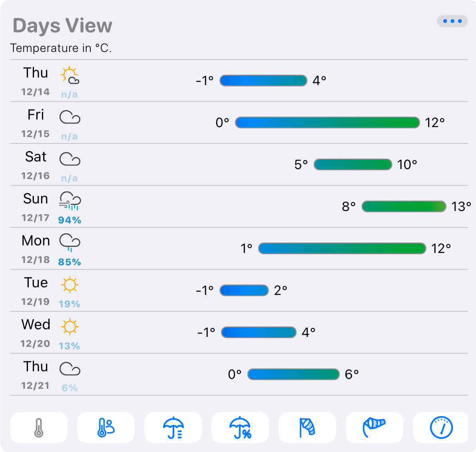
Task: Open the three-dots more options menu
Action: click(x=452, y=21)
